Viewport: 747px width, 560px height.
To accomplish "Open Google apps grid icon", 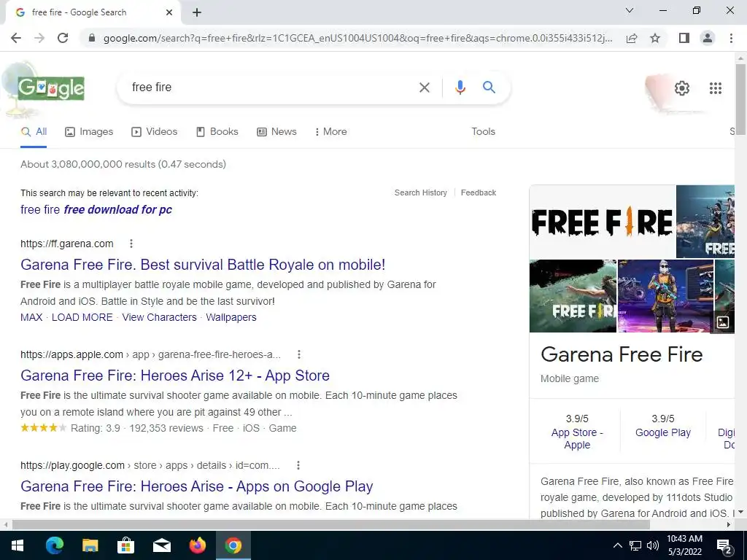I will click(x=715, y=88).
